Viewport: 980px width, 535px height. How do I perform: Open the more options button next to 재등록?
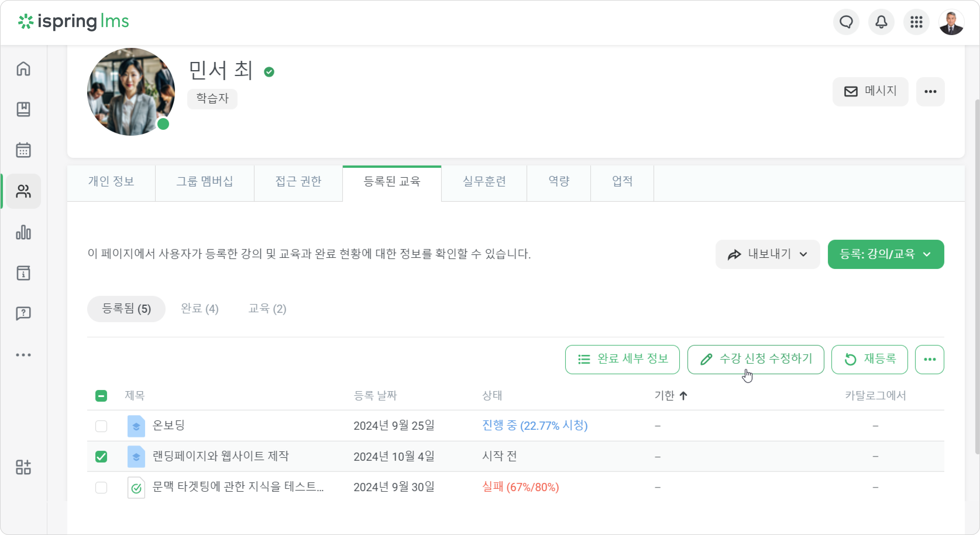pyautogui.click(x=929, y=359)
